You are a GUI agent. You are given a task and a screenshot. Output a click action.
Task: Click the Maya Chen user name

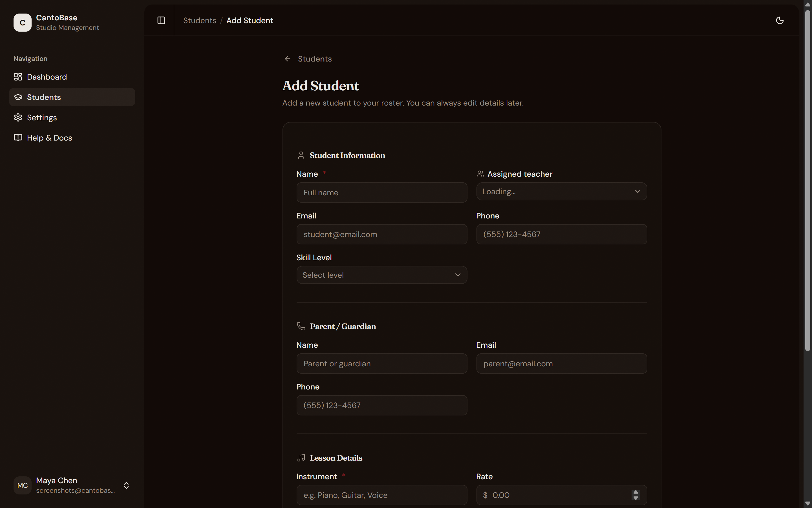click(57, 480)
